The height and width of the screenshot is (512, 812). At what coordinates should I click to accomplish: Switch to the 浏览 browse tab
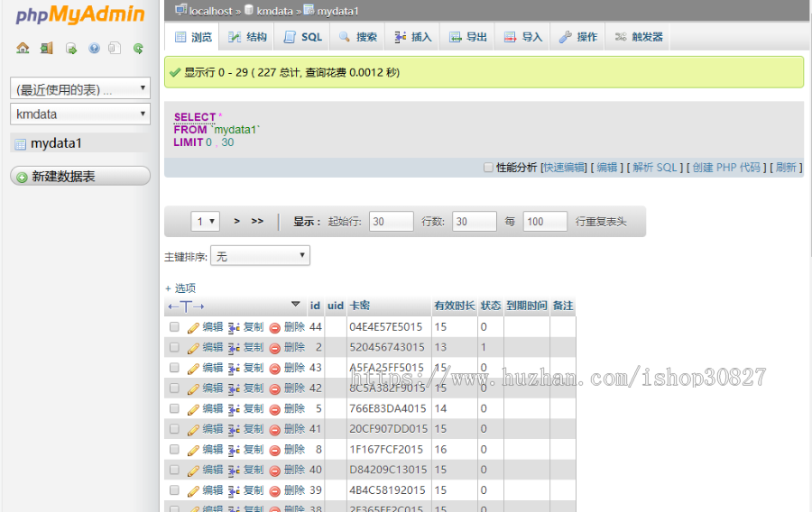[x=193, y=37]
